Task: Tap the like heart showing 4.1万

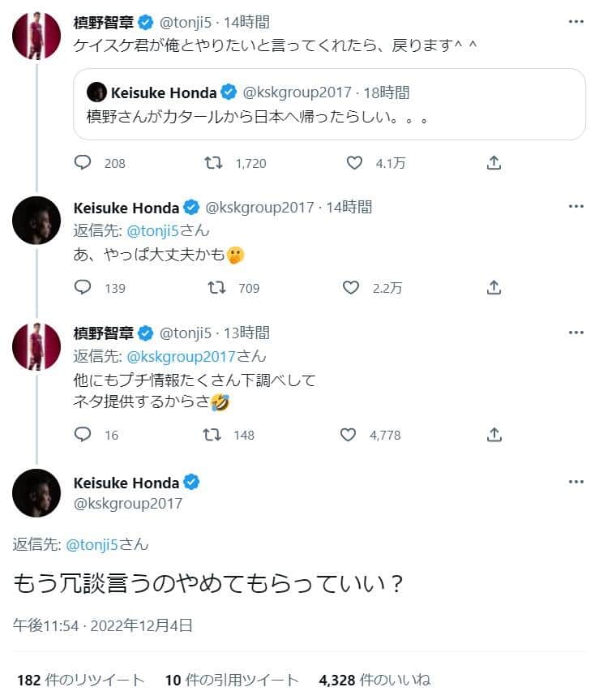Action: pyautogui.click(x=353, y=163)
